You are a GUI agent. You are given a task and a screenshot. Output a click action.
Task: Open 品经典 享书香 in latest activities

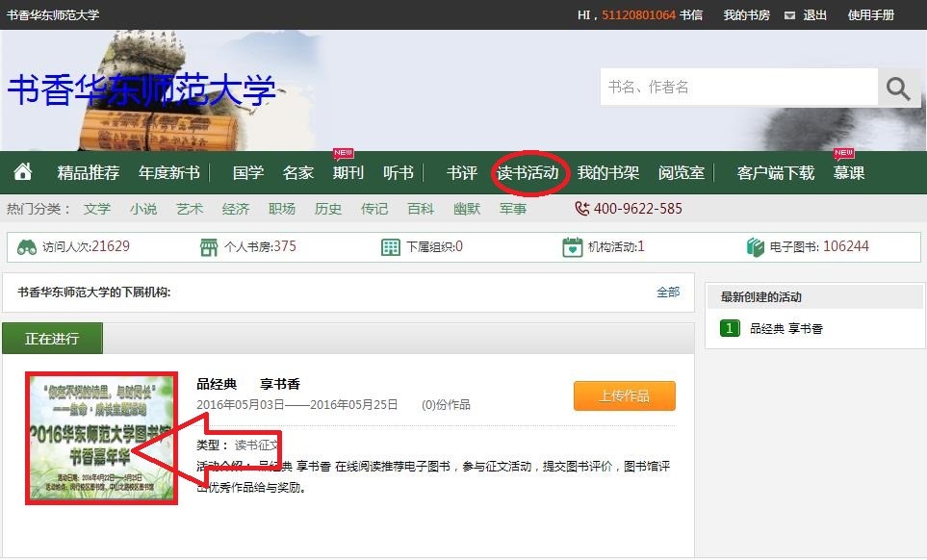pyautogui.click(x=785, y=329)
